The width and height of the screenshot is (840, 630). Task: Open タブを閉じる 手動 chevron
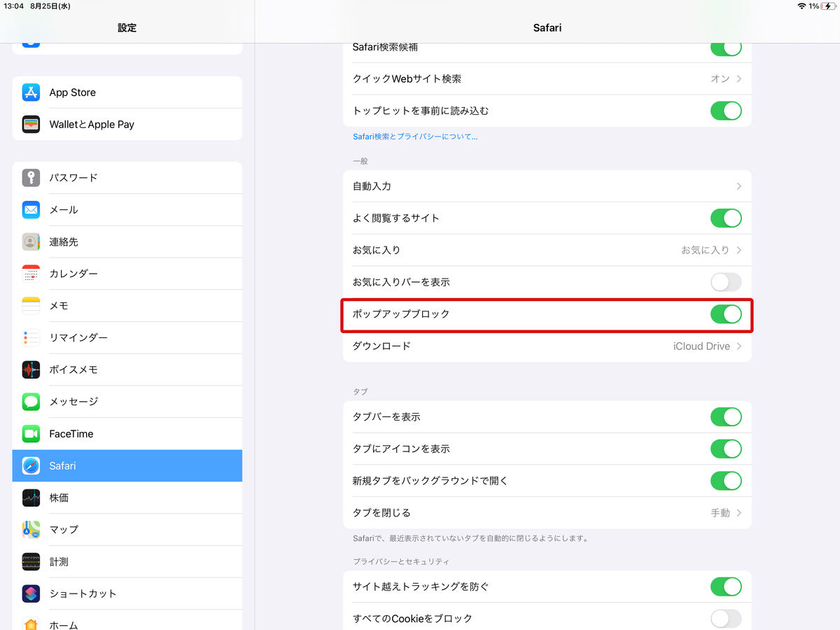pos(739,513)
